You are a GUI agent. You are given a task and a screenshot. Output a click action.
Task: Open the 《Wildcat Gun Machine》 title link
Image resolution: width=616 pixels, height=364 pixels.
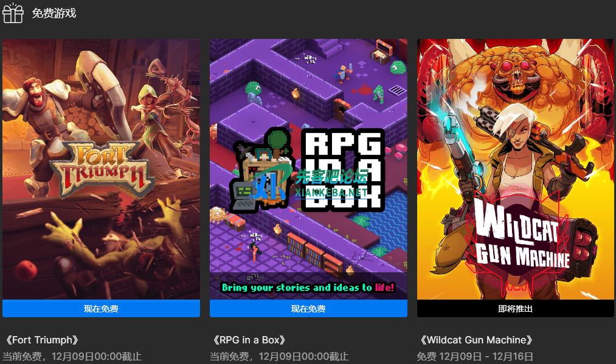[476, 340]
